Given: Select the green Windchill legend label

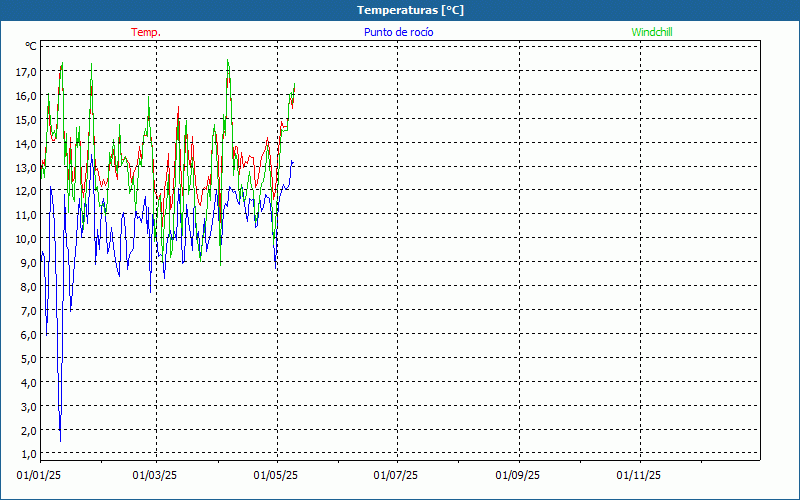Looking at the screenshot, I should coord(652,32).
